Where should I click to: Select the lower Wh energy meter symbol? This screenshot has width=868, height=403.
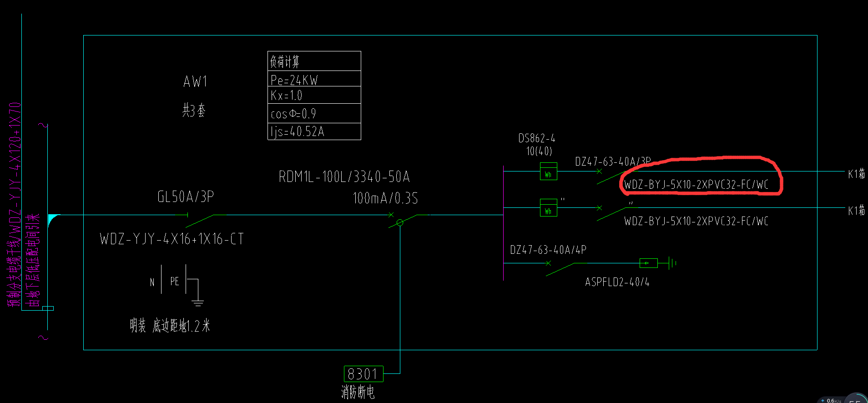(x=548, y=207)
